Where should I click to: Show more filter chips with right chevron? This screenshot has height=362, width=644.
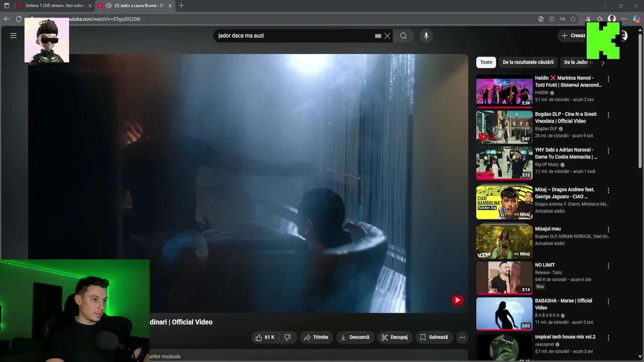pos(603,63)
